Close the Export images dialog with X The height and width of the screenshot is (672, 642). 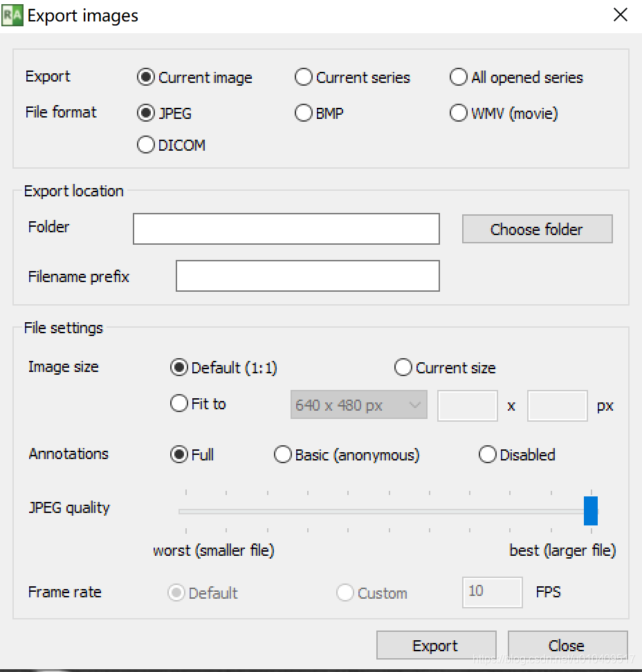pyautogui.click(x=620, y=15)
